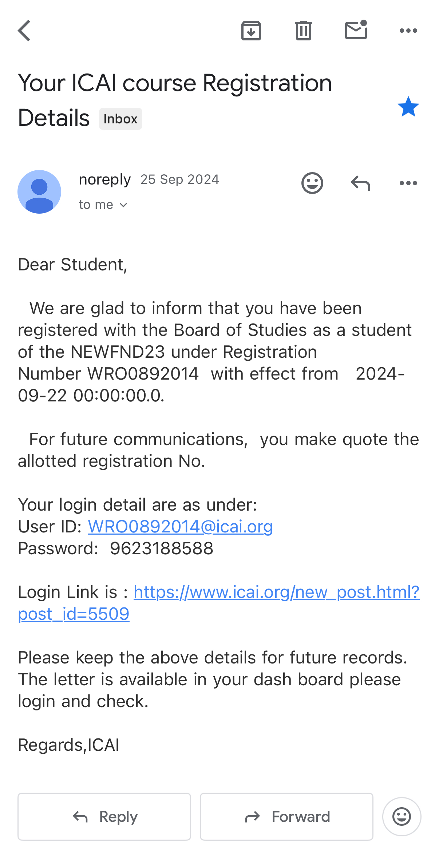Archive this email

pyautogui.click(x=251, y=31)
